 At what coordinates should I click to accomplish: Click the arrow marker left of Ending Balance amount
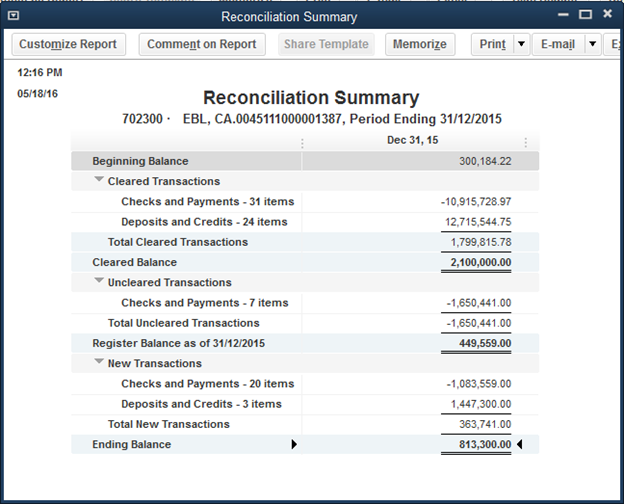pos(294,444)
